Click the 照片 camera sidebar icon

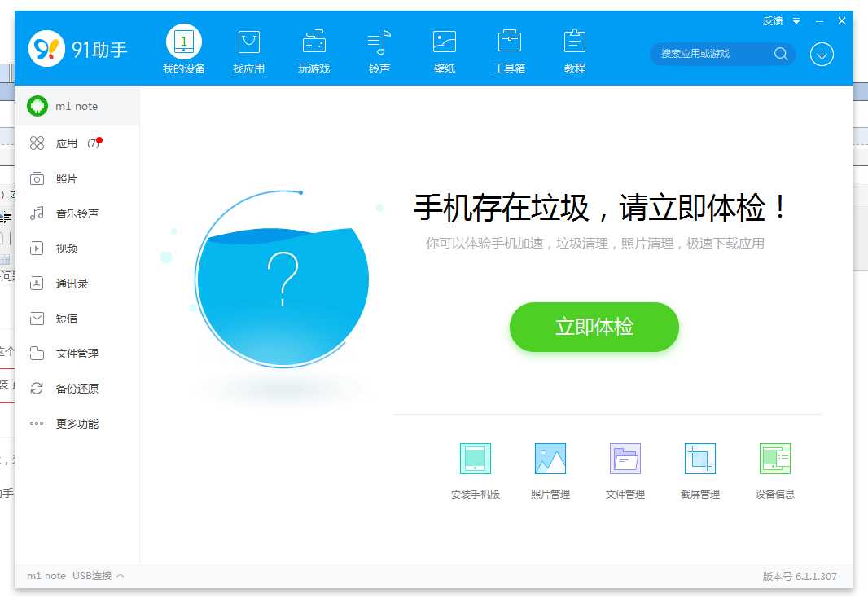pyautogui.click(x=37, y=178)
